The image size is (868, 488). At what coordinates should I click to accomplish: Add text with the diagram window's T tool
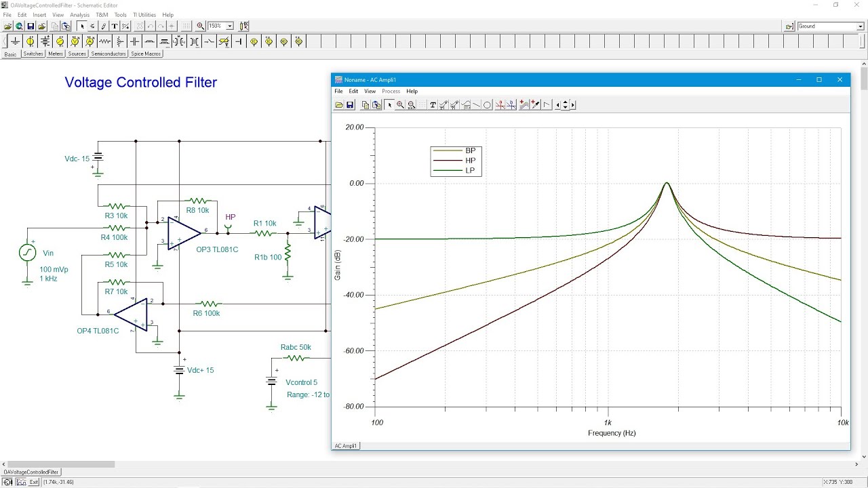(433, 105)
